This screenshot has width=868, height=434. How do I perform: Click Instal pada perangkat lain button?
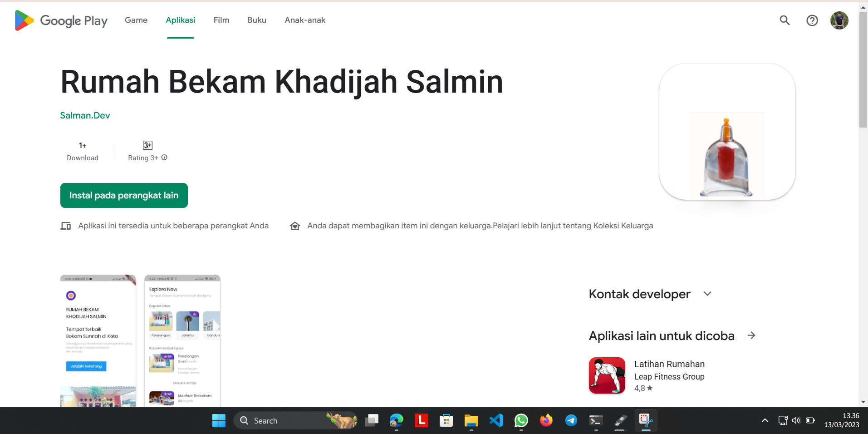tap(124, 195)
